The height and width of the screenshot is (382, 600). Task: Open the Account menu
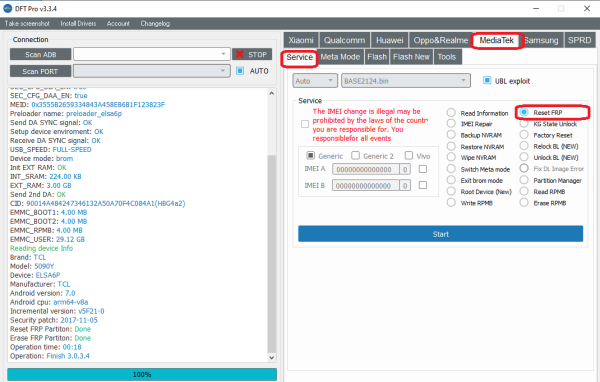coord(118,23)
